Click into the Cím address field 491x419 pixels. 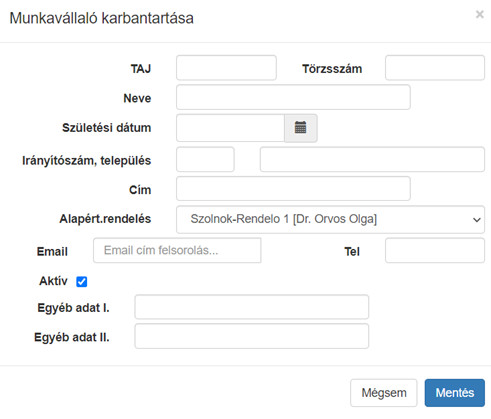(x=293, y=189)
